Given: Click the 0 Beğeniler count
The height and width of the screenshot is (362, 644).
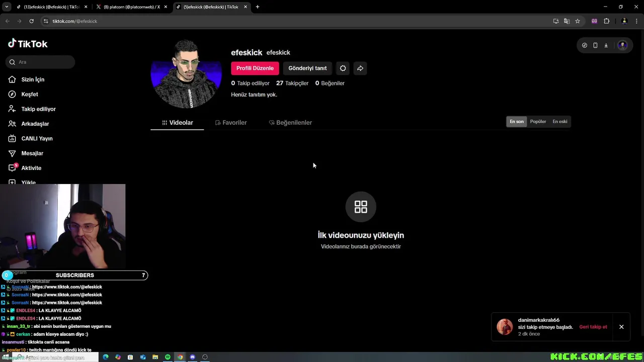Looking at the screenshot, I should coord(330,83).
